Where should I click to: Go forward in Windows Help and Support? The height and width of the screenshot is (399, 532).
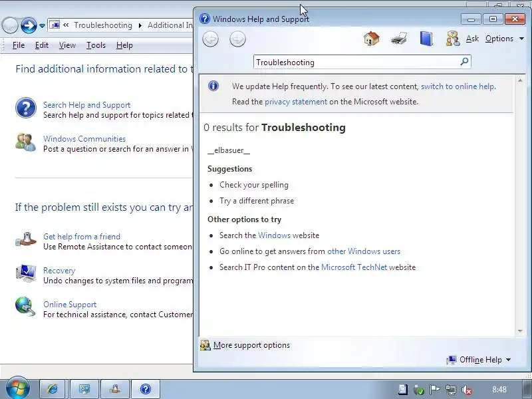point(237,39)
